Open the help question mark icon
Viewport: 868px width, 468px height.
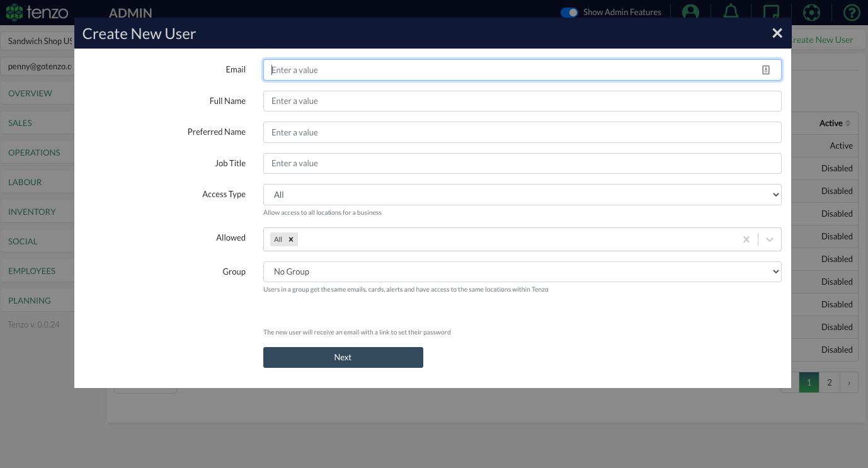tap(852, 12)
